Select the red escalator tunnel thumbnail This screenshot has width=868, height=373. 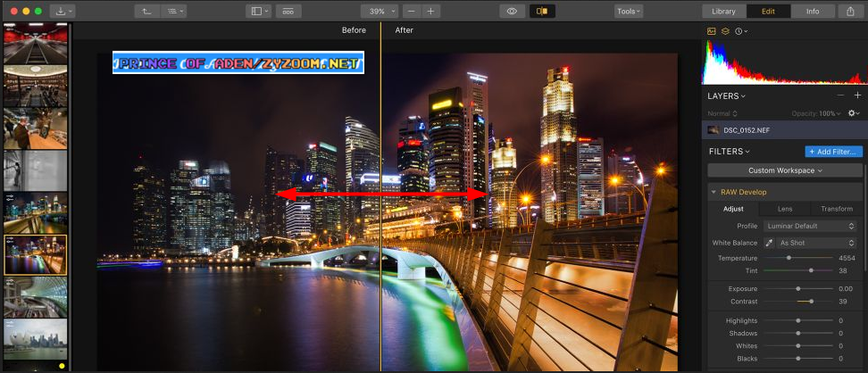36,44
